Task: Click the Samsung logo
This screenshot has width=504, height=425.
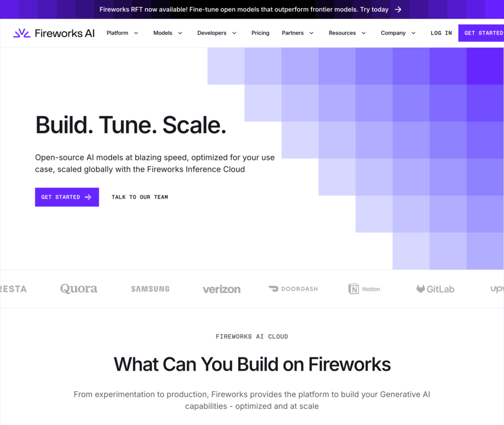Action: [150, 289]
